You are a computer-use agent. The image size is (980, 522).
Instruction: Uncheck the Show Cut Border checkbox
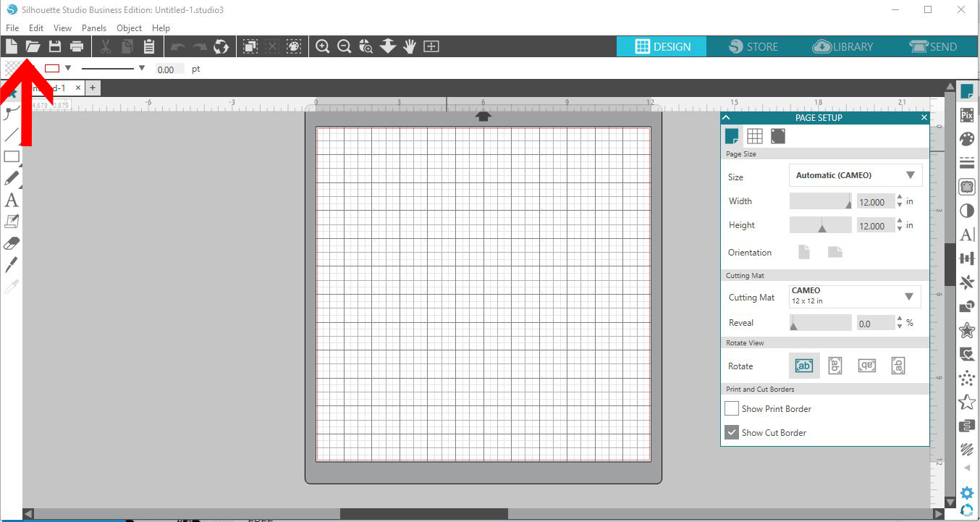point(732,432)
